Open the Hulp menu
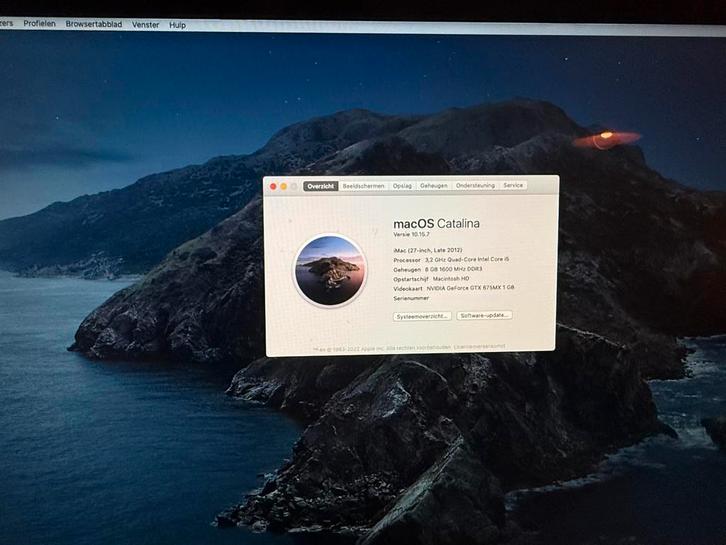The width and height of the screenshot is (726, 545). click(177, 24)
